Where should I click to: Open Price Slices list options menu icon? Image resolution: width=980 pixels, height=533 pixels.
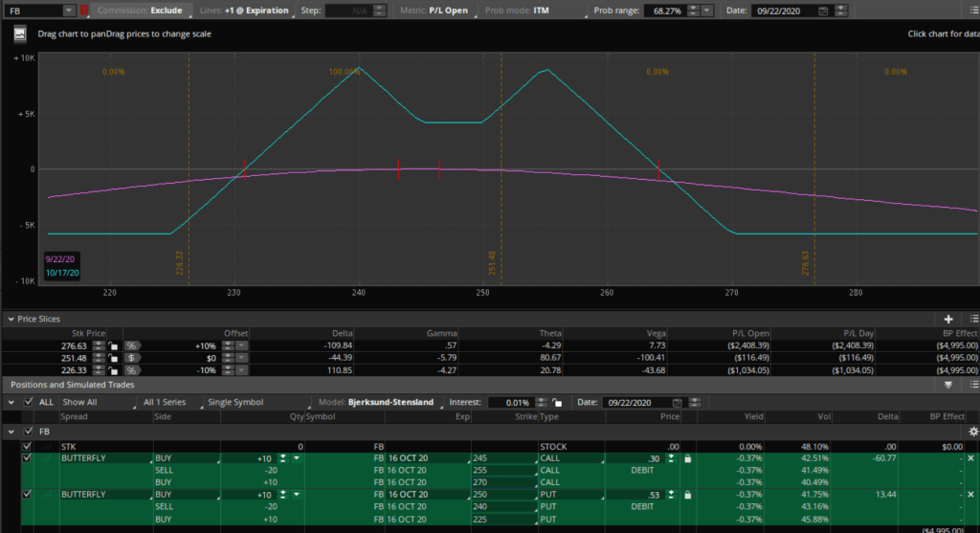972,319
